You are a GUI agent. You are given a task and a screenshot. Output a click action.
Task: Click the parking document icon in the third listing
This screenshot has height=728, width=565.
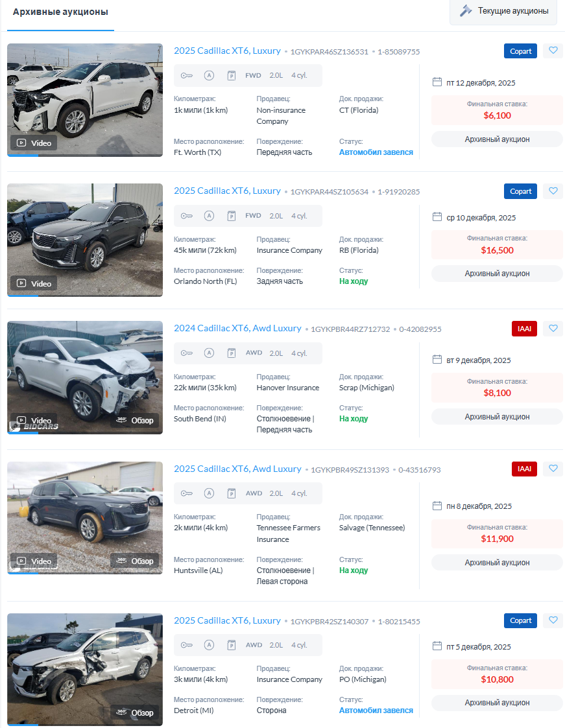(232, 353)
